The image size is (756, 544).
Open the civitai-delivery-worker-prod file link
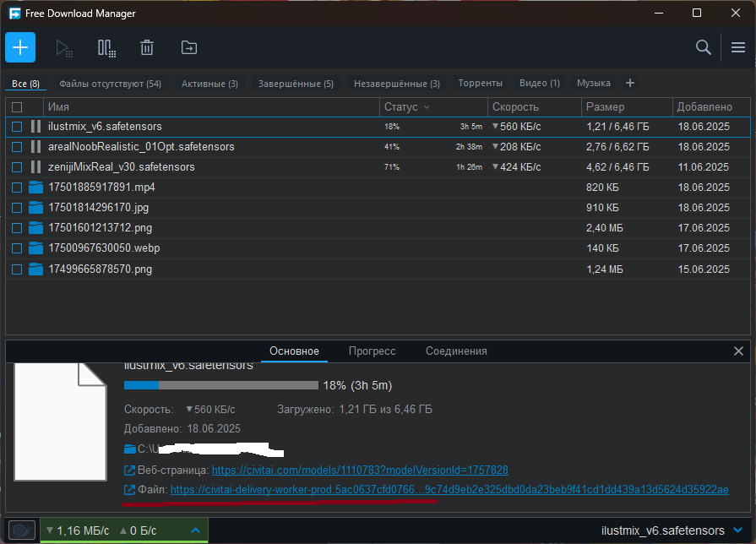(x=449, y=489)
